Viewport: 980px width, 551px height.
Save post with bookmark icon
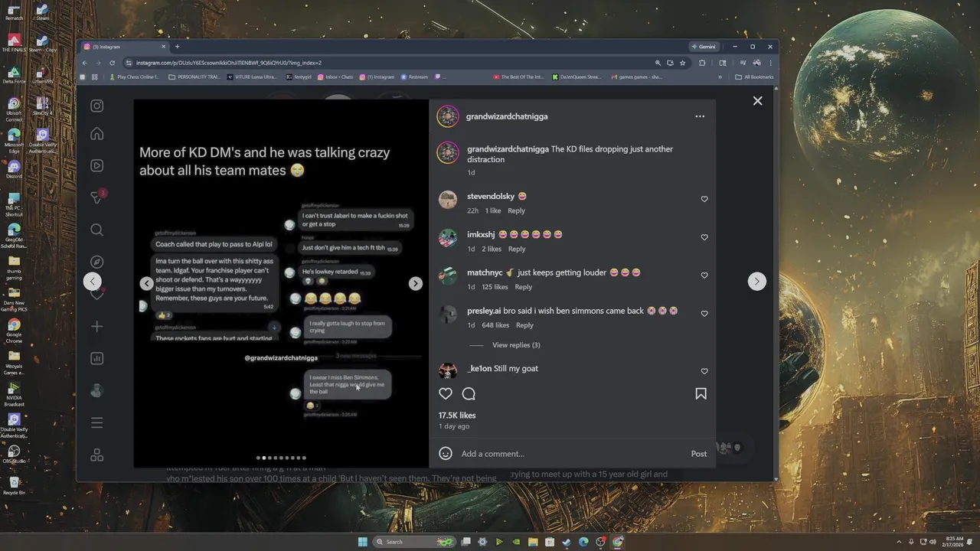click(701, 393)
